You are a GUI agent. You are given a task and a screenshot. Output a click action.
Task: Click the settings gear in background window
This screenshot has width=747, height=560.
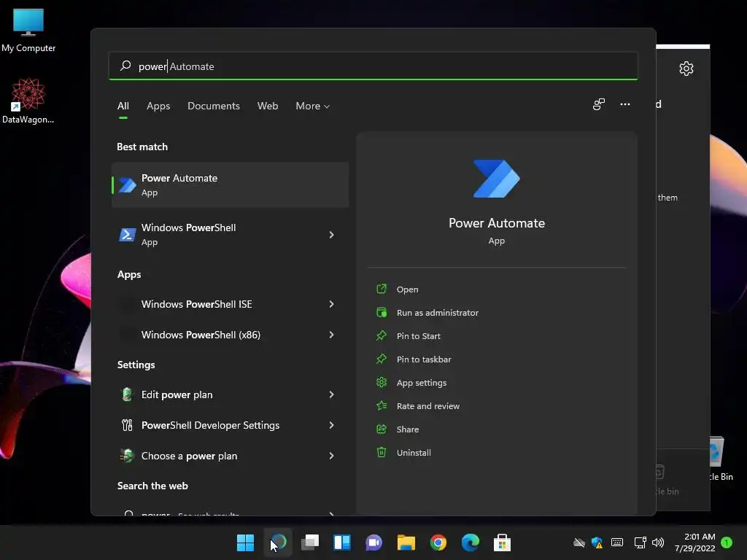pos(686,69)
